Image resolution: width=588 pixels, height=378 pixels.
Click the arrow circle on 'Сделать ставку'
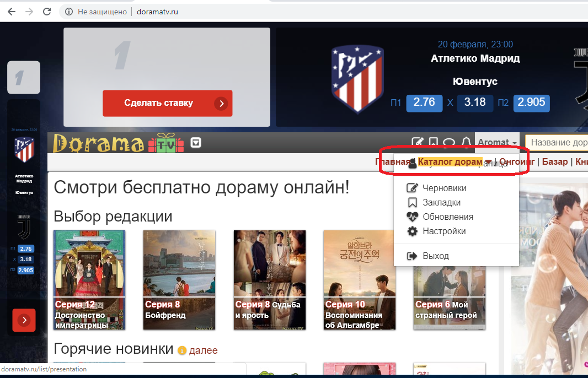coord(221,104)
